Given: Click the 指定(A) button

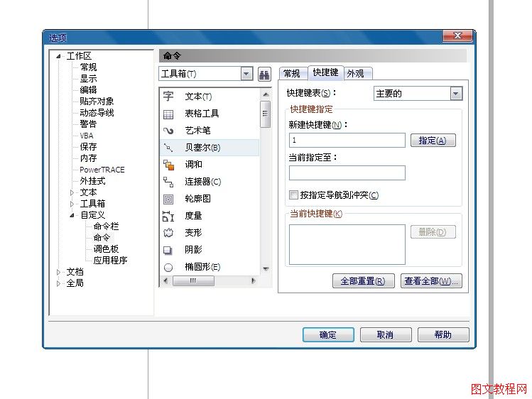Looking at the screenshot, I should click(433, 141).
